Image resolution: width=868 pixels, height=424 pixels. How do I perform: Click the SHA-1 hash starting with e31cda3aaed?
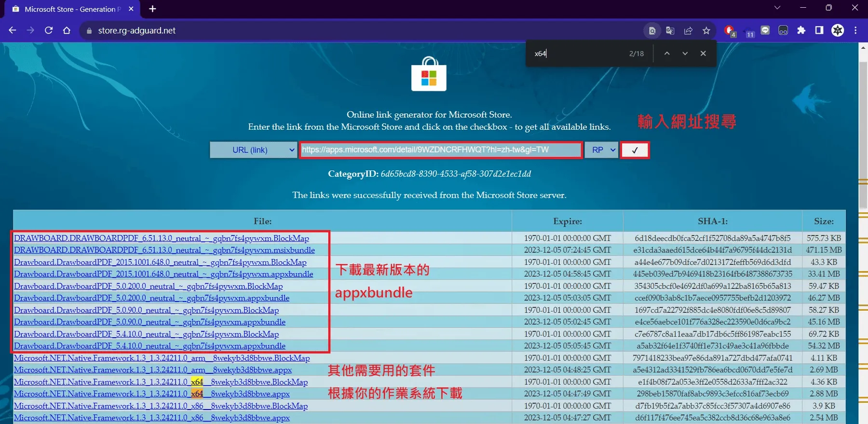click(x=713, y=250)
